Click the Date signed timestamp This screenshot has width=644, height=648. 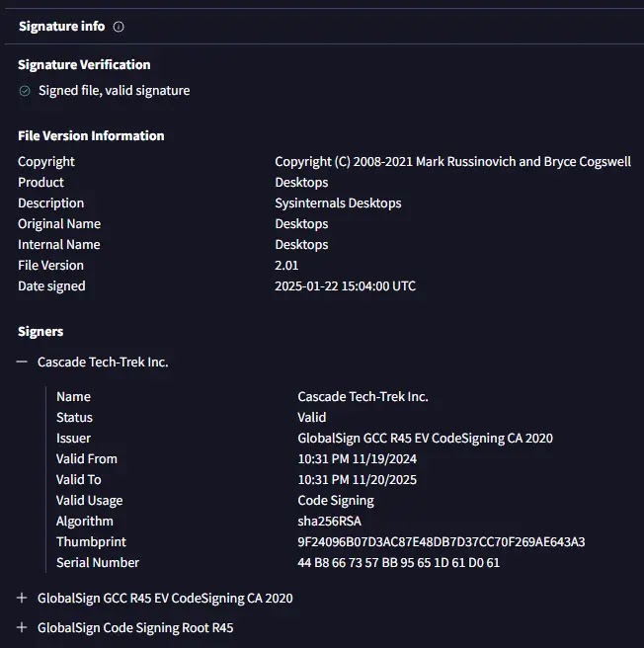[345, 285]
